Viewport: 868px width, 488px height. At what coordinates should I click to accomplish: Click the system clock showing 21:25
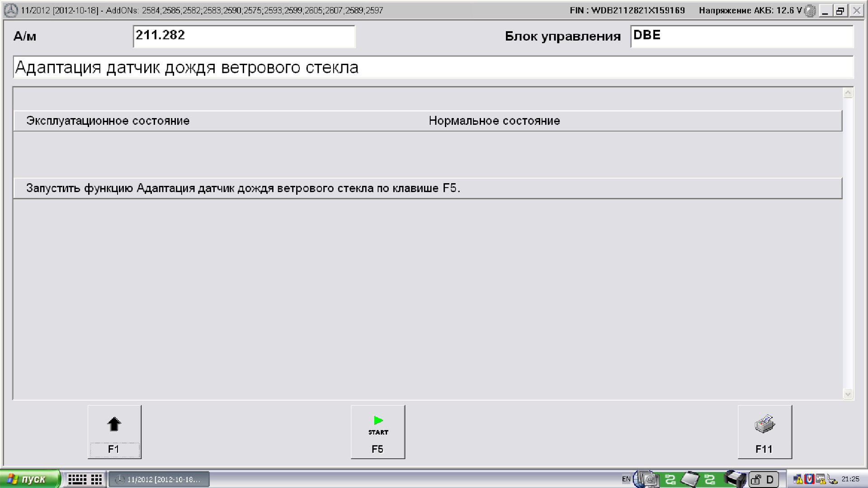pos(850,479)
